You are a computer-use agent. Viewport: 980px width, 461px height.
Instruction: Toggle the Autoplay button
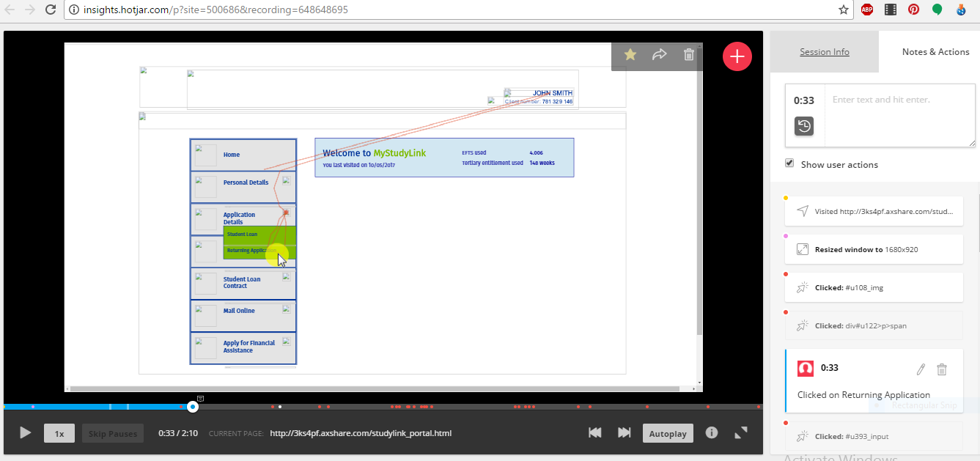coord(668,433)
